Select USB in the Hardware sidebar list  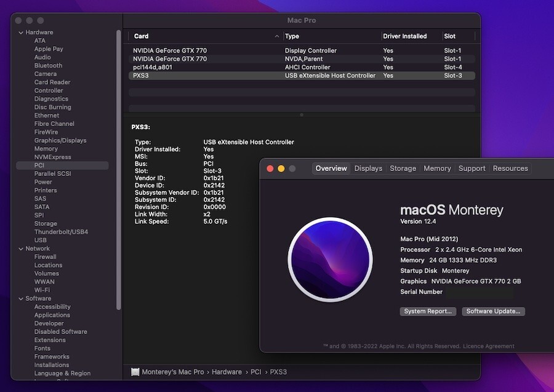[x=40, y=240]
